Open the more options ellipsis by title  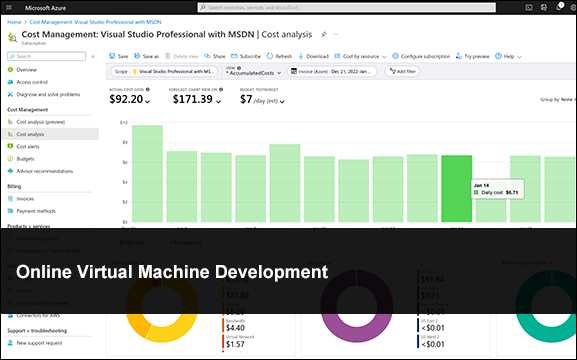coord(336,34)
